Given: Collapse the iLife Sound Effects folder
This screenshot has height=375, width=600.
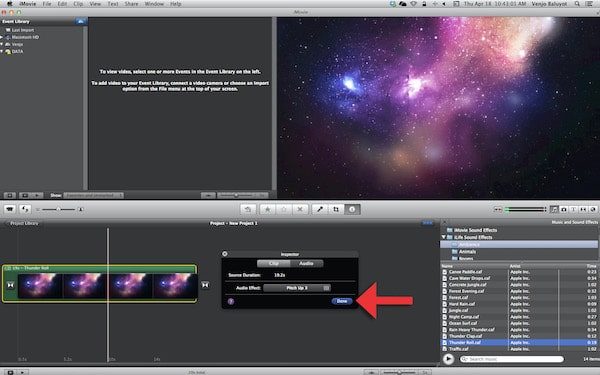Looking at the screenshot, I should [443, 237].
